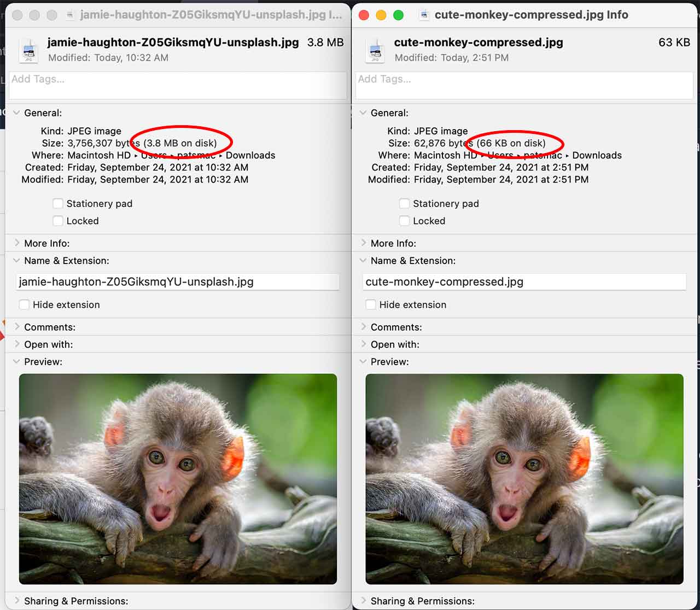700x610 pixels.
Task: Check Locked for cute-monkey-compressed.jpg
Action: (x=404, y=221)
